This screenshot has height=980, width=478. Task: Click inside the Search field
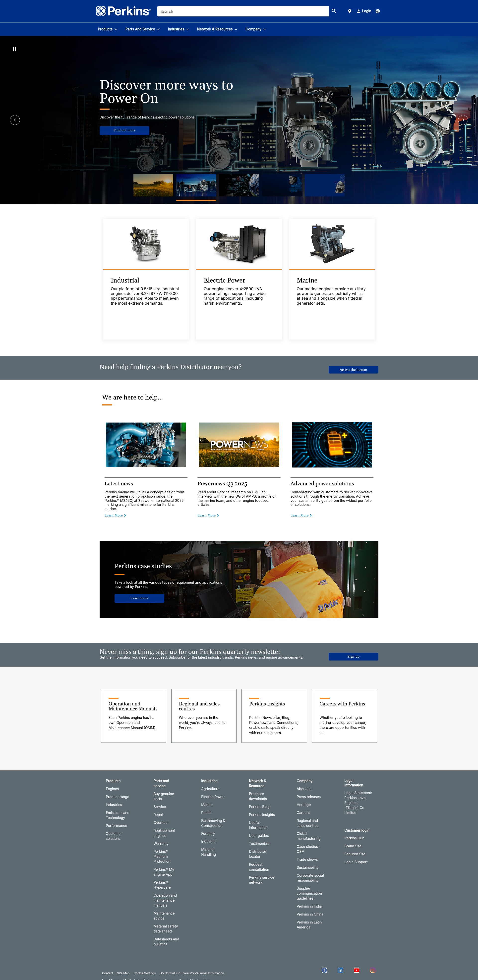coord(243,11)
